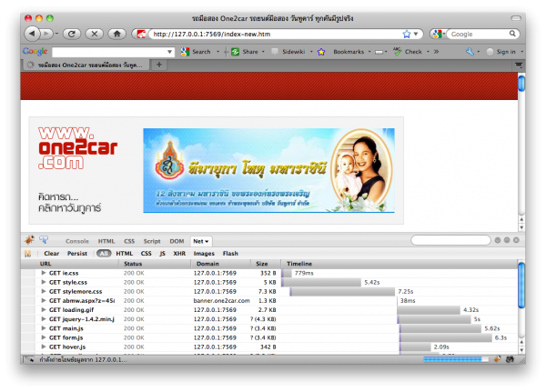The height and width of the screenshot is (392, 546).
Task: Switch to Firebug DOM tab
Action: point(177,241)
